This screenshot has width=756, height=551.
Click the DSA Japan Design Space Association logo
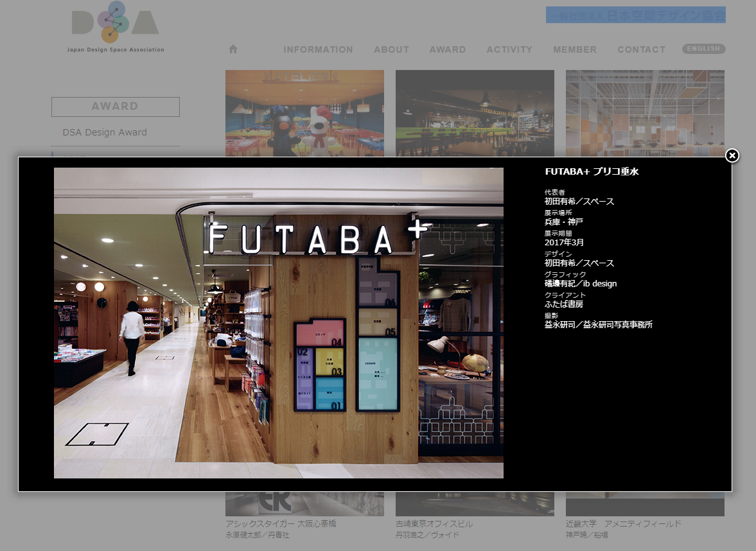click(115, 27)
